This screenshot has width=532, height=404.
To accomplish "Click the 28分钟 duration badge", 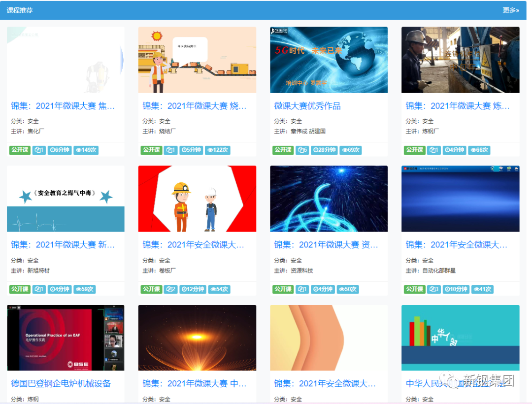I will click(x=324, y=150).
